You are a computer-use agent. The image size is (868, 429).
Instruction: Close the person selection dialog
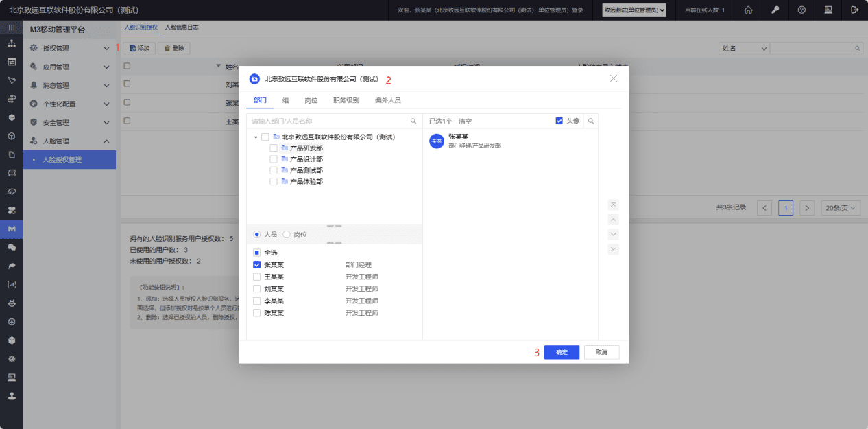614,79
